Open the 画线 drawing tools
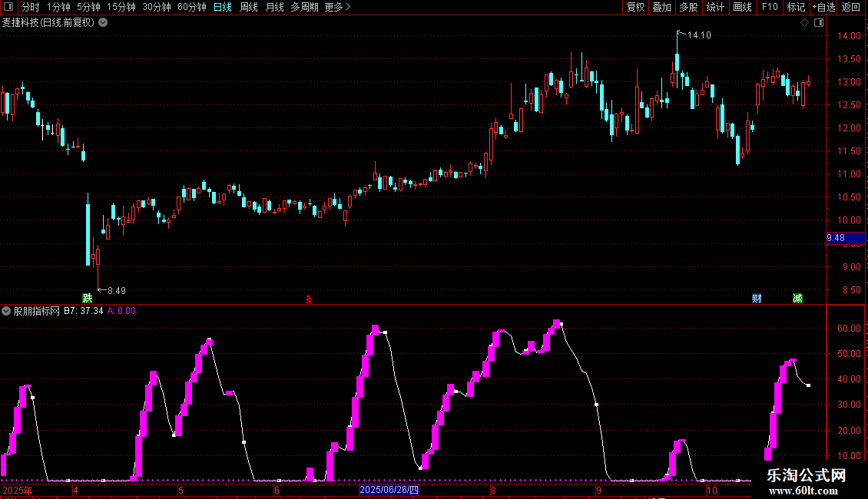868x499 pixels. point(742,7)
